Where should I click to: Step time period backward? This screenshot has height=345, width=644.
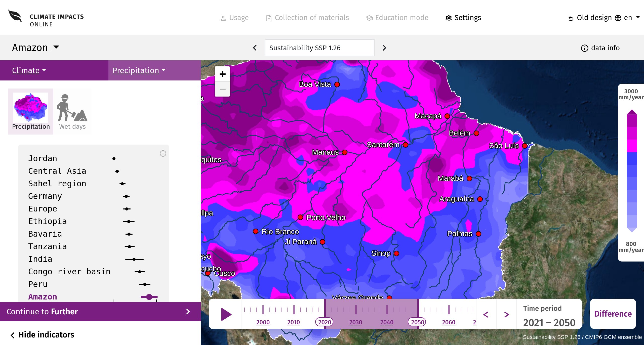point(486,314)
